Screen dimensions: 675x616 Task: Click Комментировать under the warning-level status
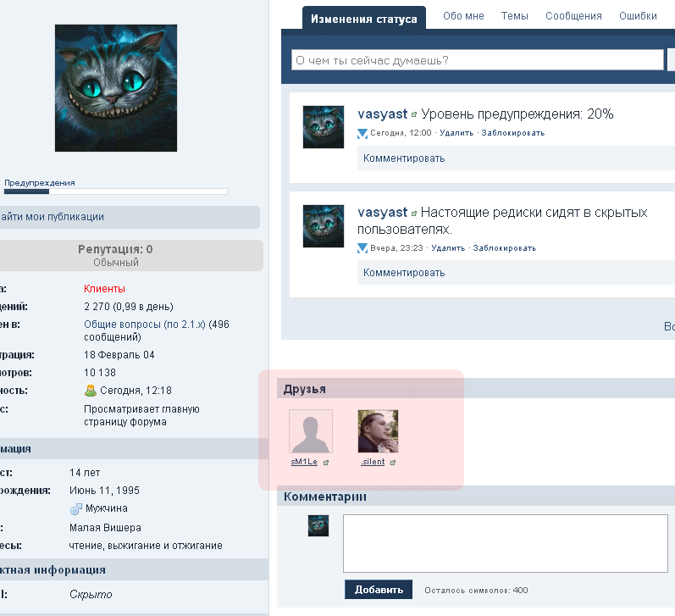click(x=404, y=158)
